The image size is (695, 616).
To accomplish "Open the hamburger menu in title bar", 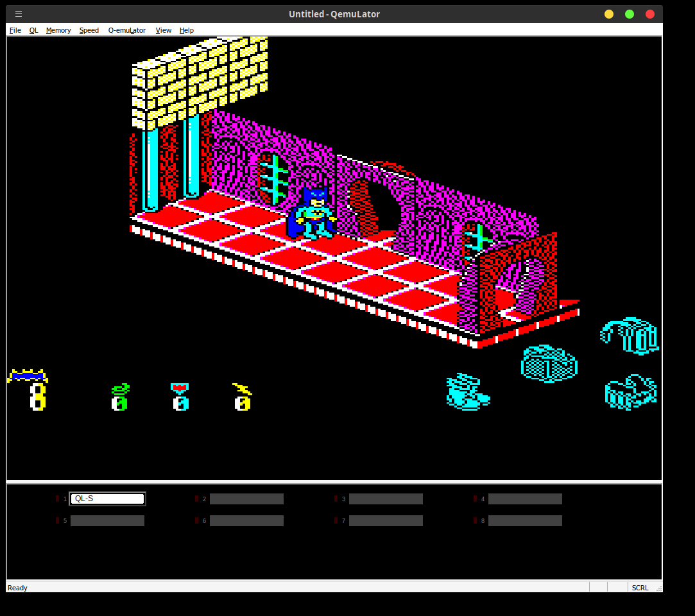I will coord(19,13).
